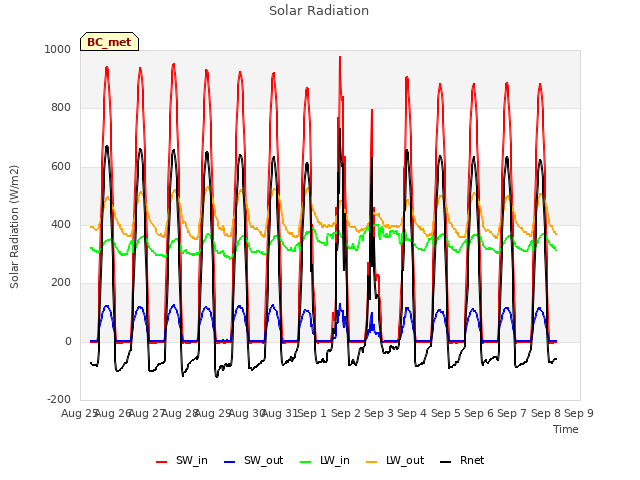Click the Sep 4 x-axis tick label
The image size is (640, 480).
pos(412,413)
